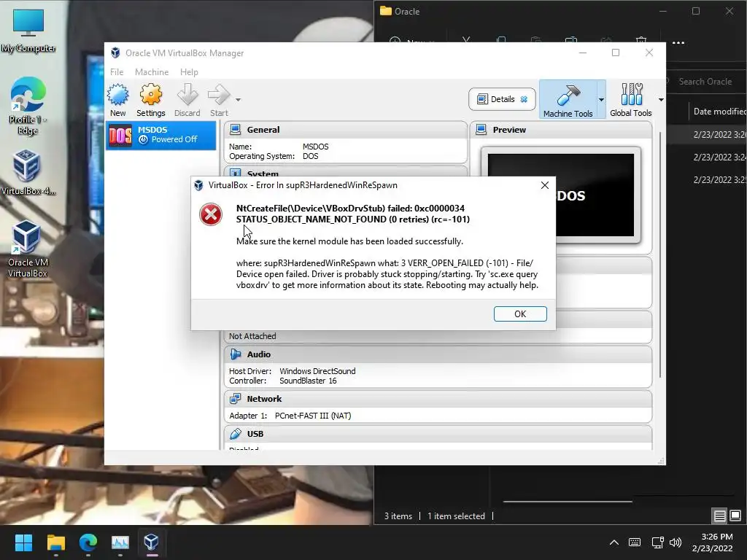Open the Explorer See more (...) menu
This screenshot has height=560, width=747.
click(678, 43)
